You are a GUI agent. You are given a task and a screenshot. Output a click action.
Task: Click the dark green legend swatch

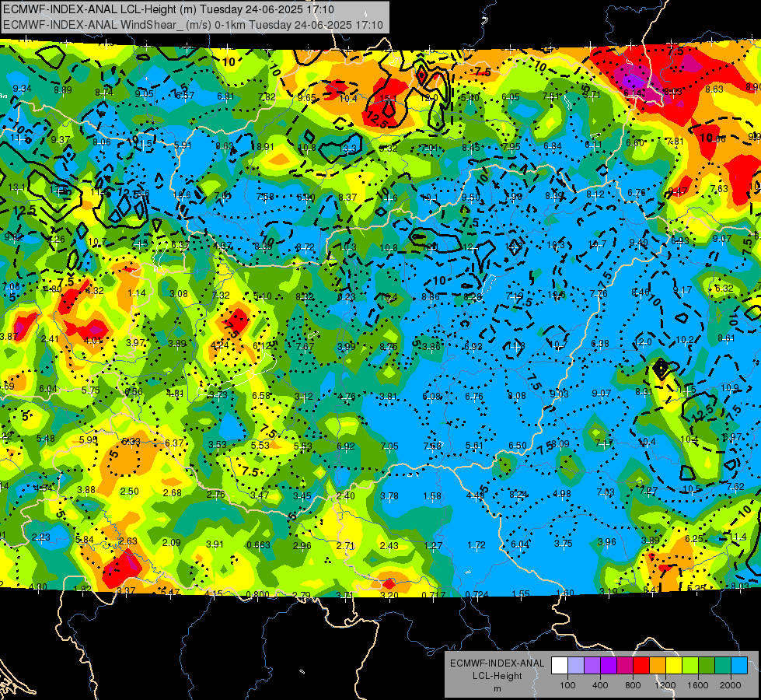coord(706,666)
